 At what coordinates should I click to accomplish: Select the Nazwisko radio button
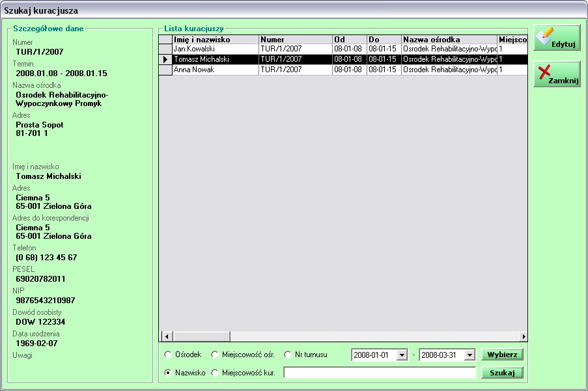tap(169, 373)
